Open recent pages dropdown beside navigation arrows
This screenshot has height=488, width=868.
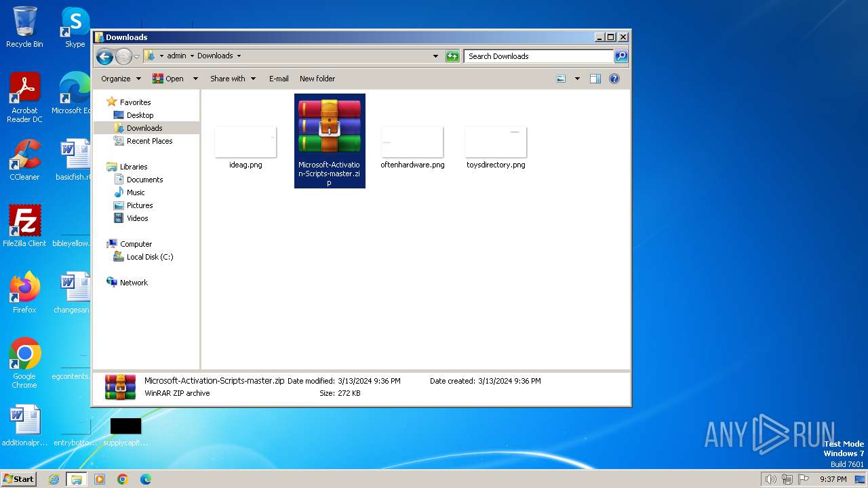coord(137,56)
